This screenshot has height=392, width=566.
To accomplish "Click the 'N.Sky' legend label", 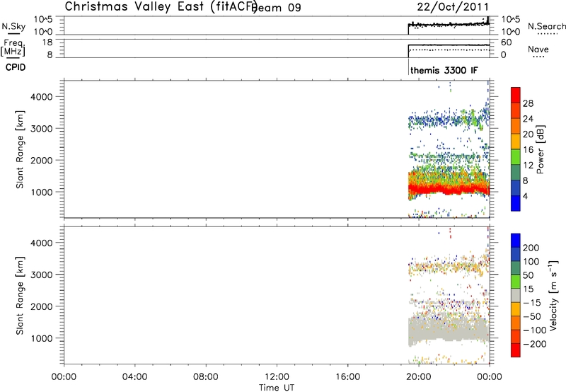I will pyautogui.click(x=13, y=26).
